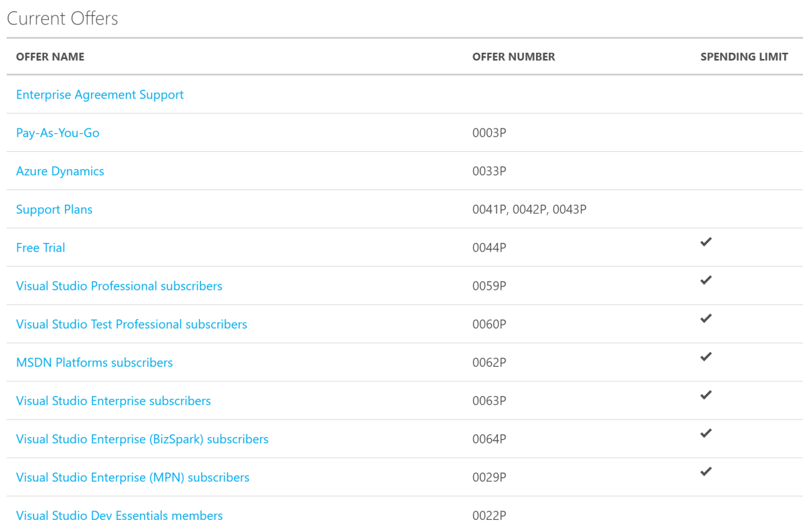Click MSDN Platforms spending limit checkmark
This screenshot has height=532, width=803.
tap(705, 357)
